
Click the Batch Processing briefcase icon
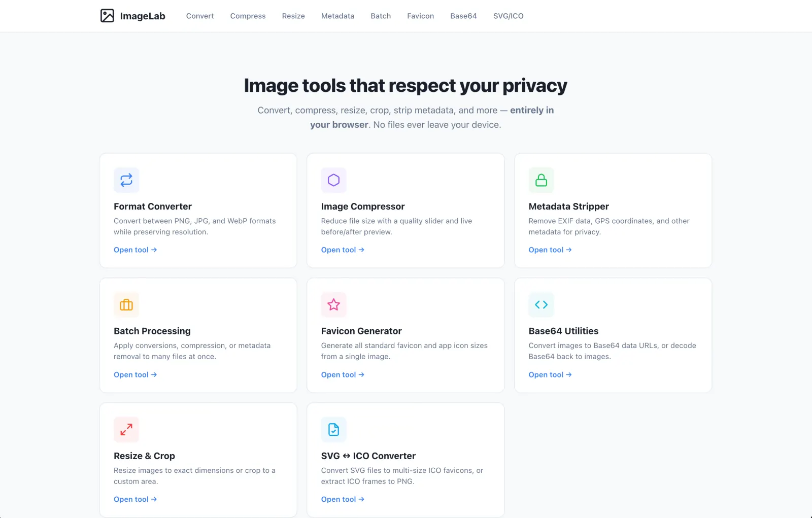coord(126,305)
